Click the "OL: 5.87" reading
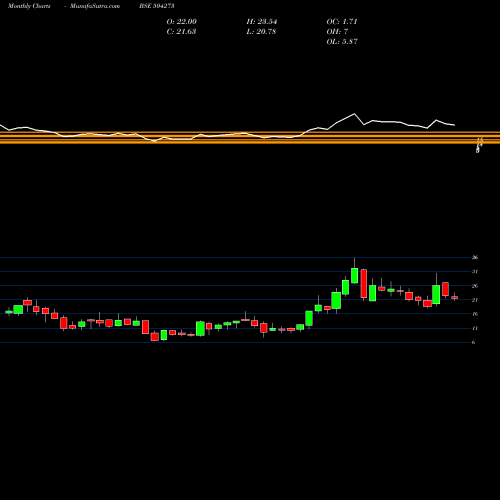 click(x=342, y=42)
